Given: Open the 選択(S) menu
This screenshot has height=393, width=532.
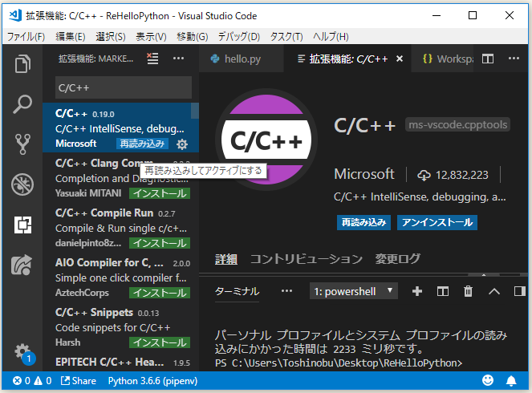Looking at the screenshot, I should pyautogui.click(x=111, y=37).
